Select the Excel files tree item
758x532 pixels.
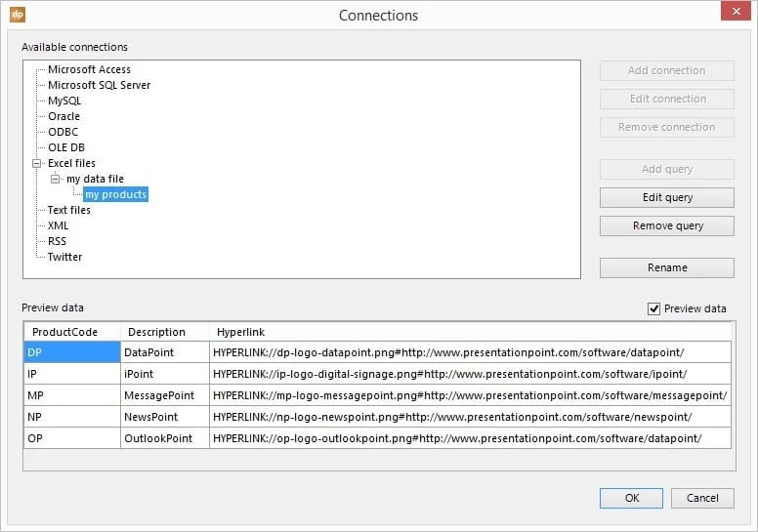coord(71,163)
